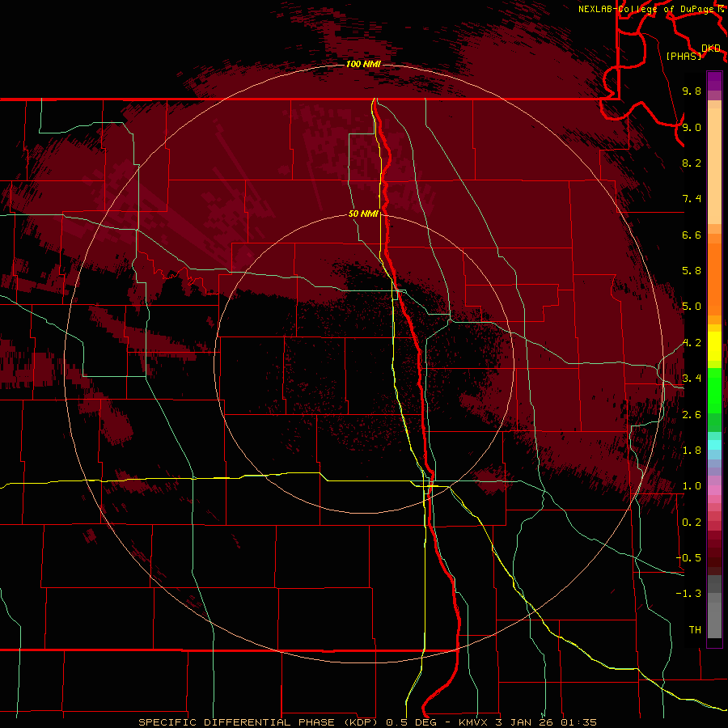Click the -0.5 legend value
This screenshot has width=728, height=728.
pyautogui.click(x=689, y=558)
